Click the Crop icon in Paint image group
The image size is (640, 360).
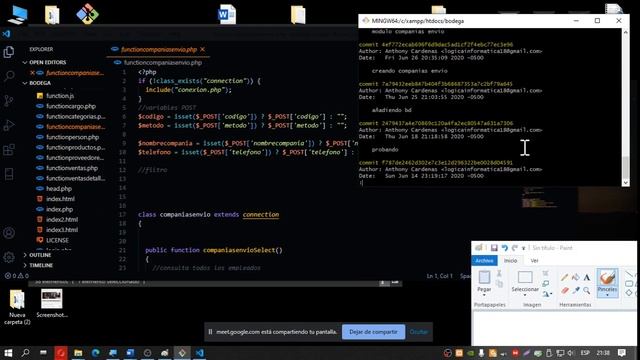pos(546,273)
